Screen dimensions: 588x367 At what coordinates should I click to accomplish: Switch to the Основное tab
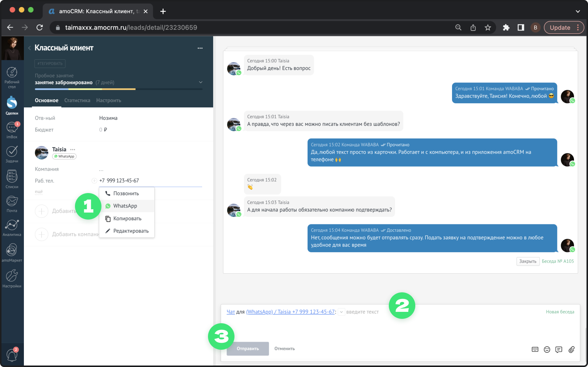point(47,100)
